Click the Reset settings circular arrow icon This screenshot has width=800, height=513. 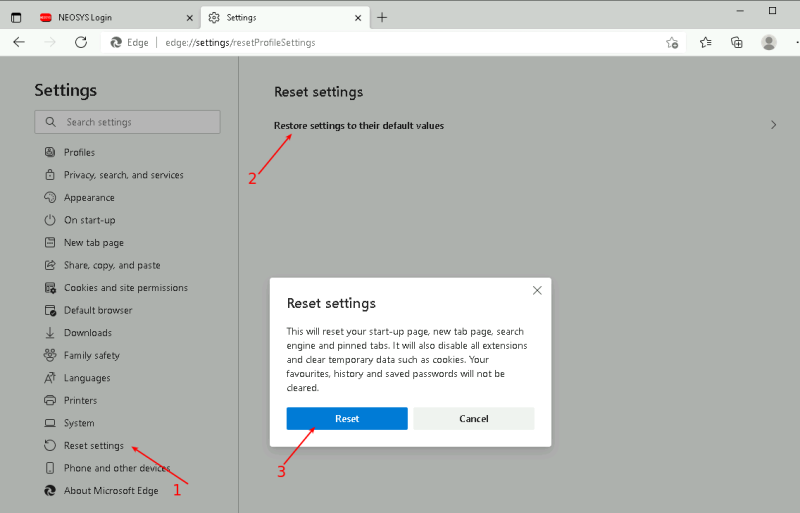50,445
